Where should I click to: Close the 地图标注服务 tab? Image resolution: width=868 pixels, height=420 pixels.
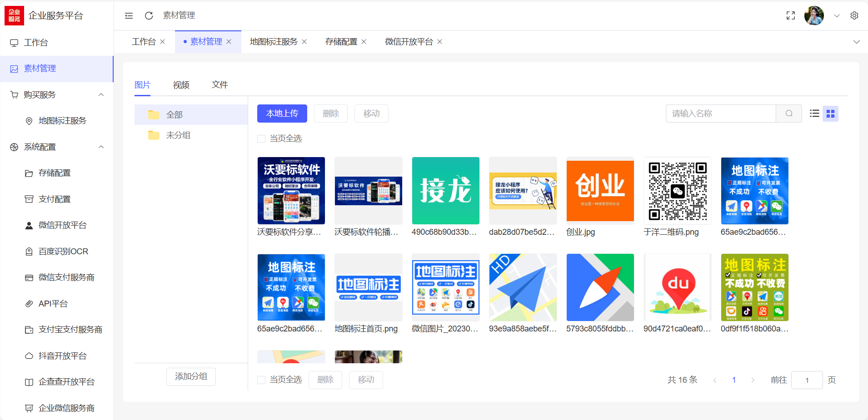point(304,42)
